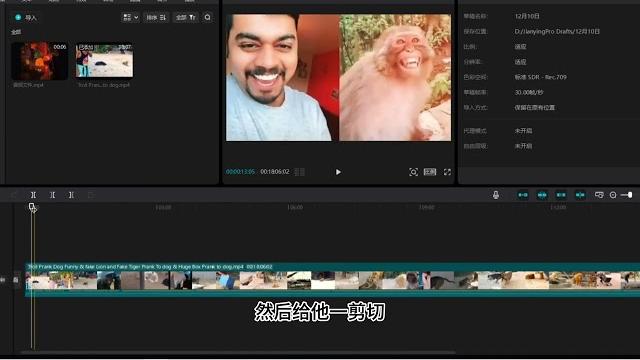Toggle the third teal linkage switch
The width and height of the screenshot is (640, 360).
click(561, 195)
